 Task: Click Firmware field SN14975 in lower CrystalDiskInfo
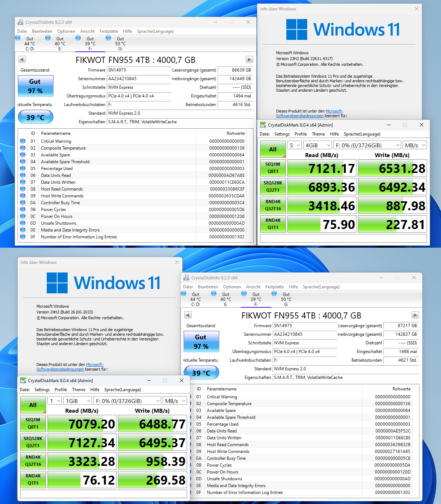[x=305, y=326]
